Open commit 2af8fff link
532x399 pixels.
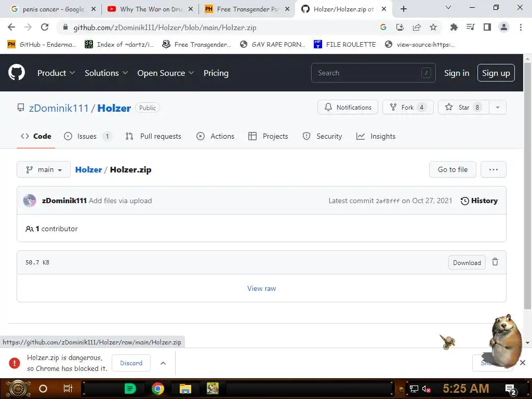(x=388, y=201)
